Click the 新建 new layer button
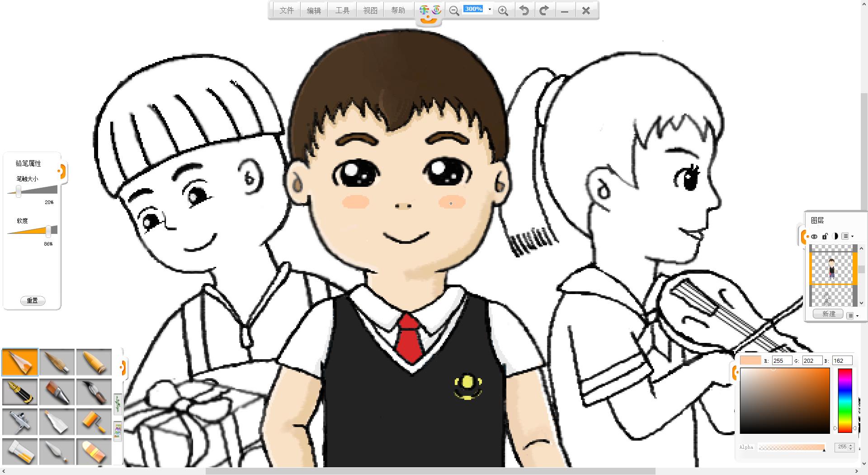This screenshot has width=868, height=475. 829,314
